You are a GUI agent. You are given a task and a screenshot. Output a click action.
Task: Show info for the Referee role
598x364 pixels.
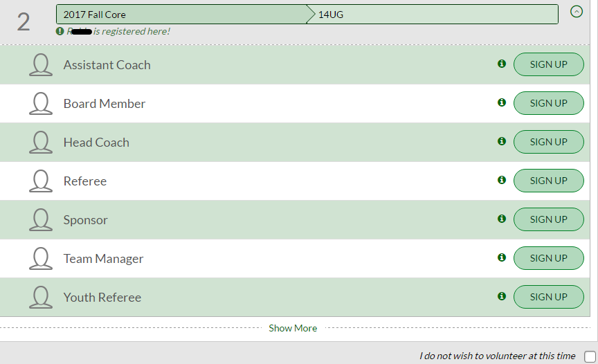(x=502, y=180)
